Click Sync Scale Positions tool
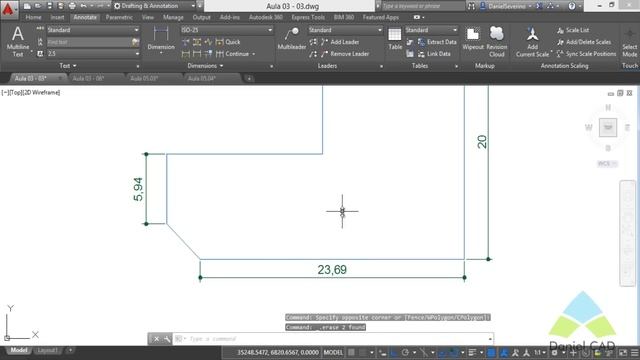 pyautogui.click(x=587, y=54)
